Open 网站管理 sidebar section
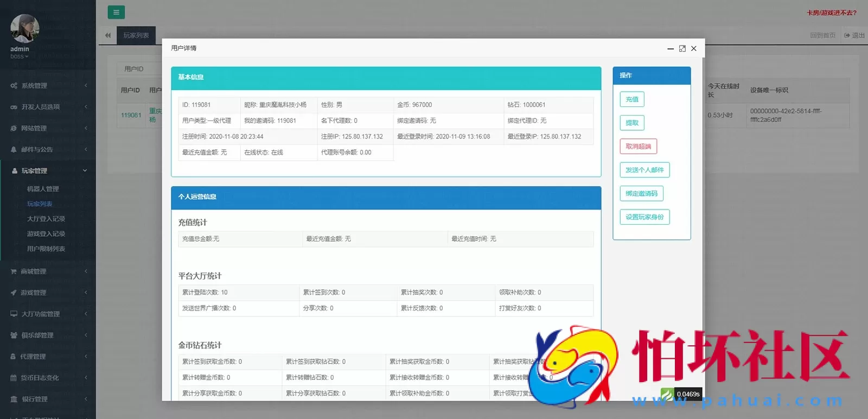Image resolution: width=868 pixels, height=419 pixels. 34,128
